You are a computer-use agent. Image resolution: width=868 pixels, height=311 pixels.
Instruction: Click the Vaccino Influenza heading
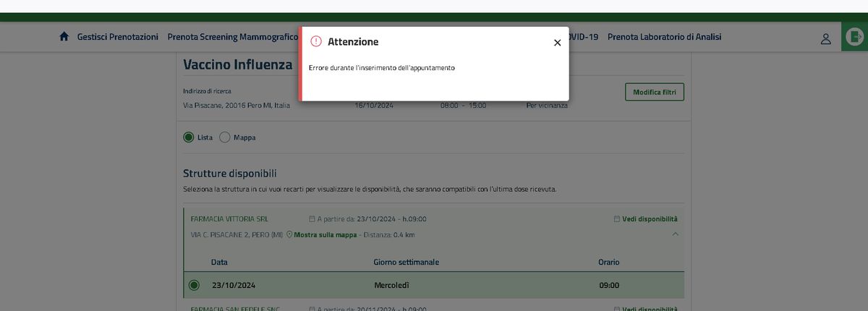coord(238,65)
